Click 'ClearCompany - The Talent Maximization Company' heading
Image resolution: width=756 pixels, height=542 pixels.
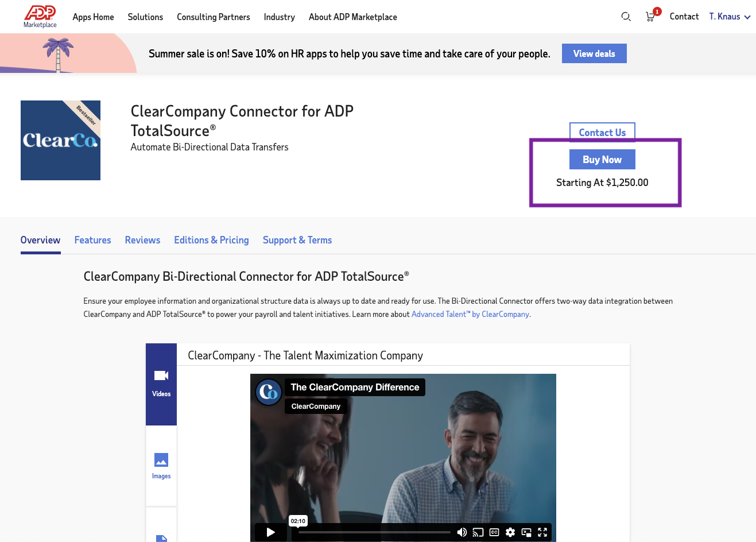point(305,355)
